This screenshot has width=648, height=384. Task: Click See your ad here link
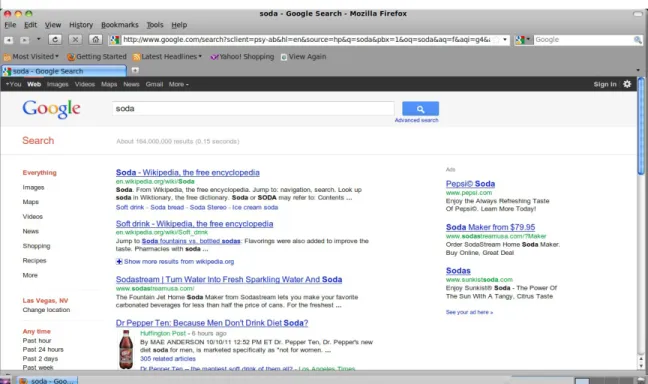pyautogui.click(x=469, y=312)
